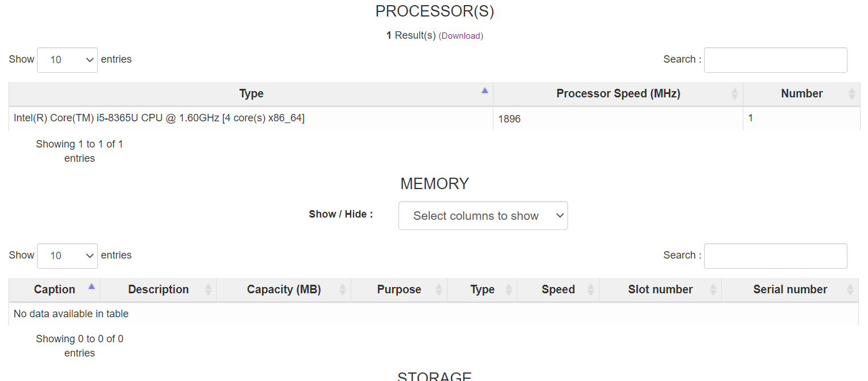Sort memory entries by Slot number
Image resolution: width=868 pixels, height=381 pixels.
tap(660, 289)
